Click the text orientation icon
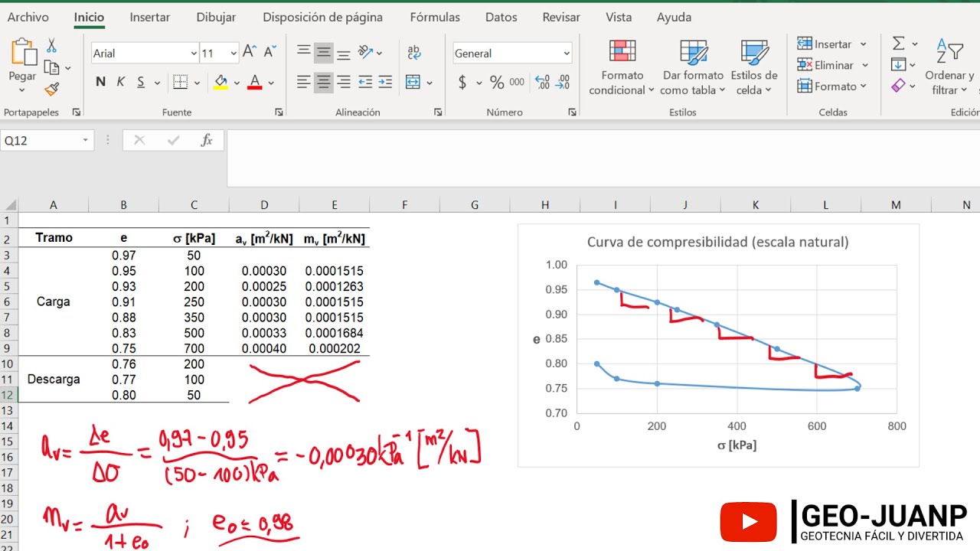Screen dimensions: 980x551 pyautogui.click(x=367, y=52)
